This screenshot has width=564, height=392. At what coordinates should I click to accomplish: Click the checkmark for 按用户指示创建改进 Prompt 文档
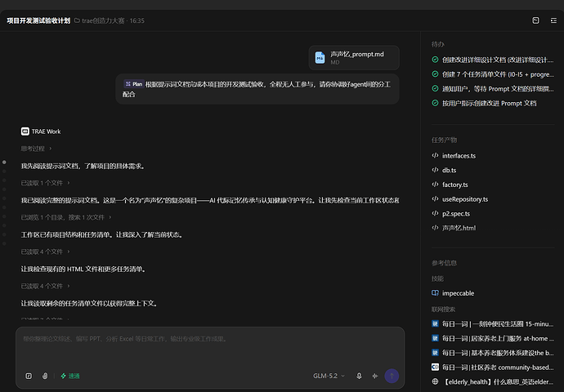[435, 103]
